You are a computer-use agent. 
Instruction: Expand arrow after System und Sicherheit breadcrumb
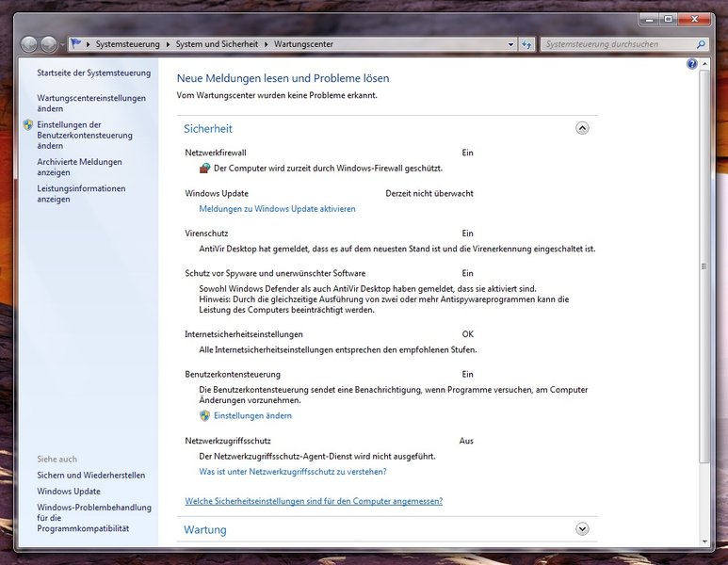pyautogui.click(x=267, y=44)
